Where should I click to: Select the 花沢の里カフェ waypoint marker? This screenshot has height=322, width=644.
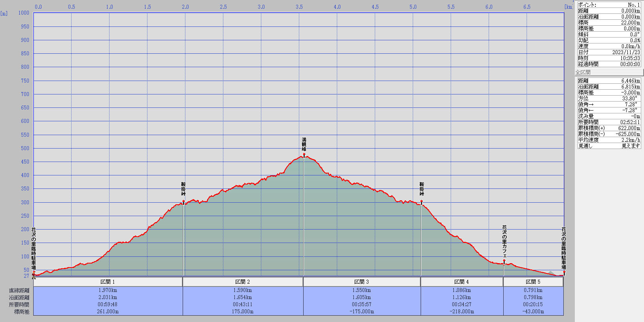[x=504, y=261]
